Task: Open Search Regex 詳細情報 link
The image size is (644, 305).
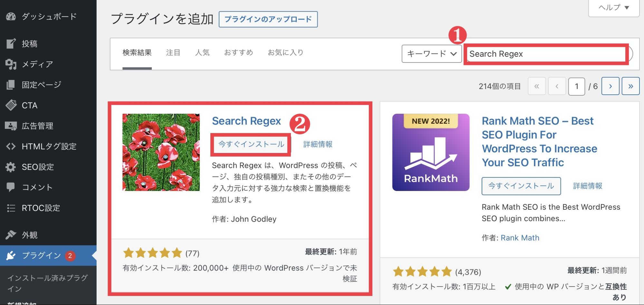Action: tap(318, 144)
